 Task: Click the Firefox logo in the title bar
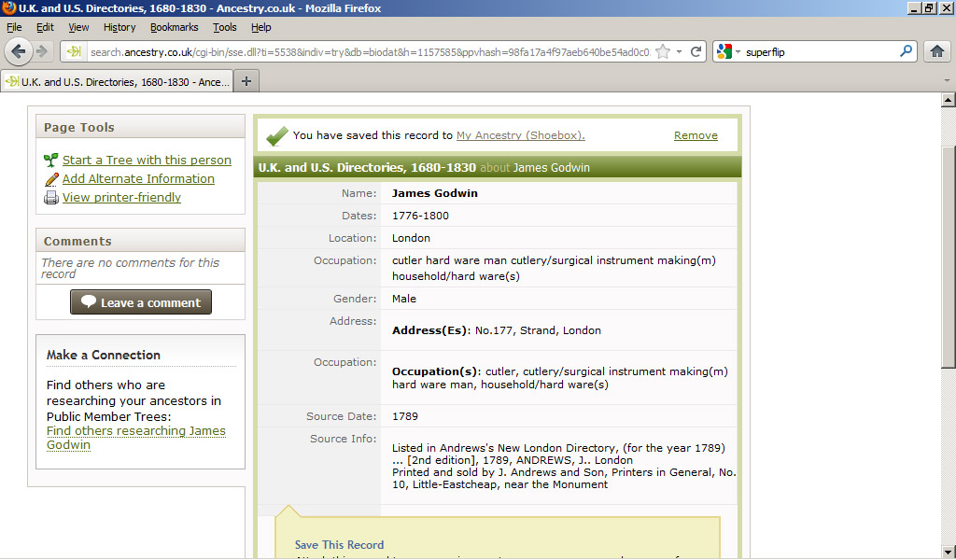8,7
